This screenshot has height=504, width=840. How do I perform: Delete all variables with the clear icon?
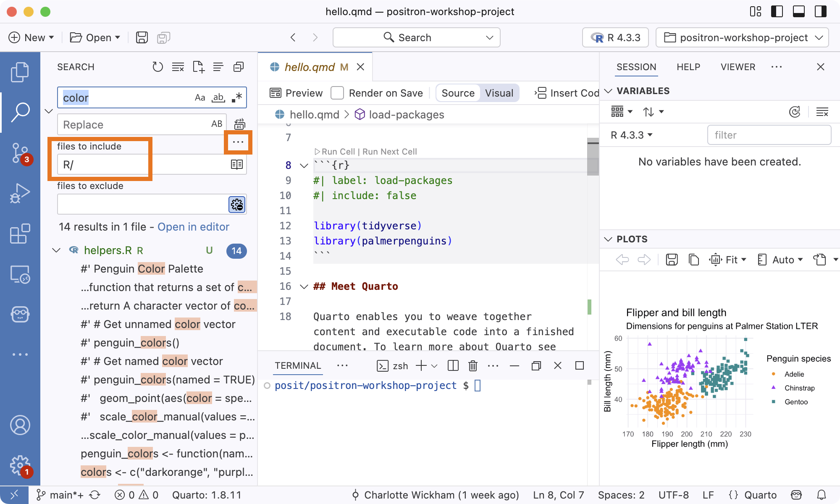(x=822, y=112)
